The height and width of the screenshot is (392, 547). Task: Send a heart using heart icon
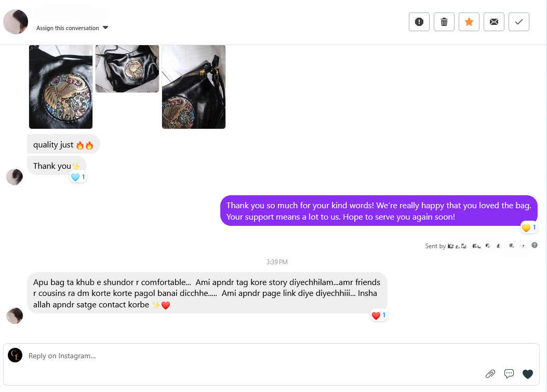pos(527,374)
